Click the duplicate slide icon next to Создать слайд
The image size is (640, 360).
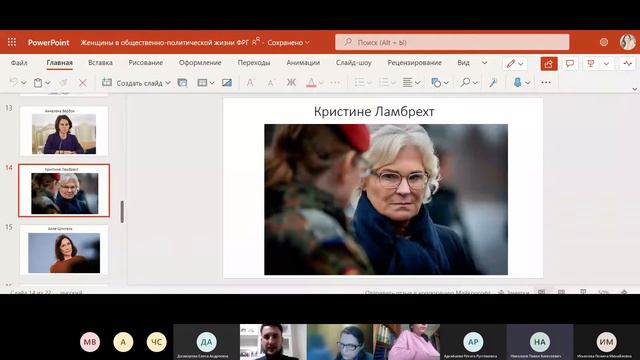(x=182, y=83)
